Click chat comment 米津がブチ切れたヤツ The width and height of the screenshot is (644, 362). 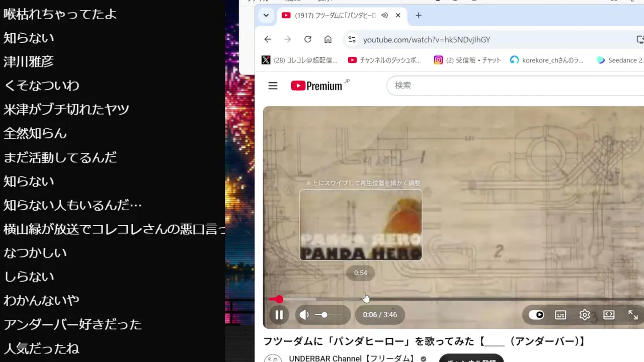pos(66,110)
